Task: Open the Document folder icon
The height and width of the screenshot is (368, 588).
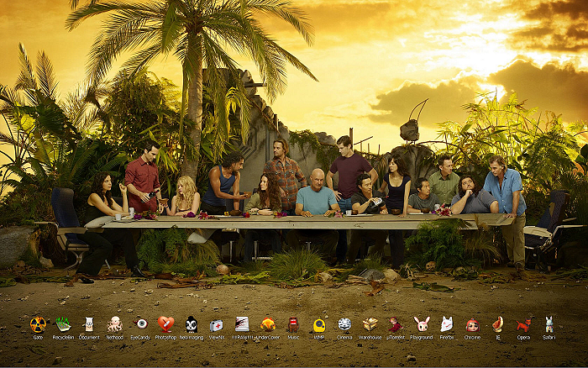Action: tap(89, 324)
